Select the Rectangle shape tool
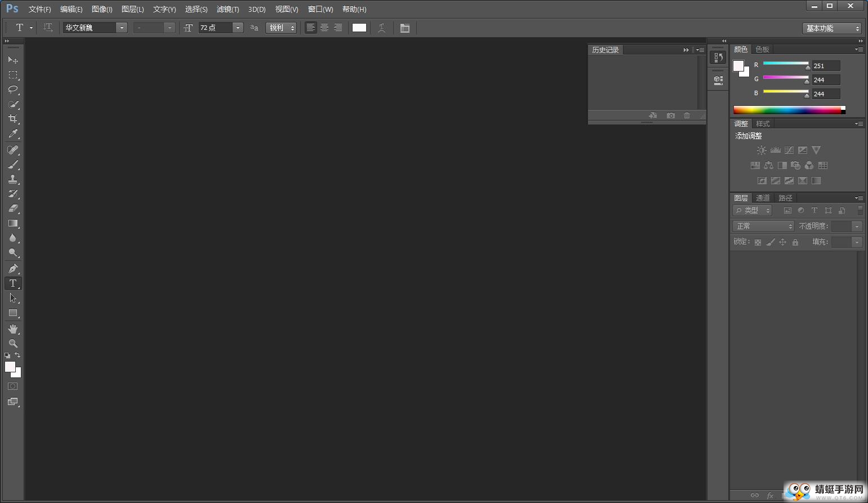The height and width of the screenshot is (503, 868). click(13, 313)
